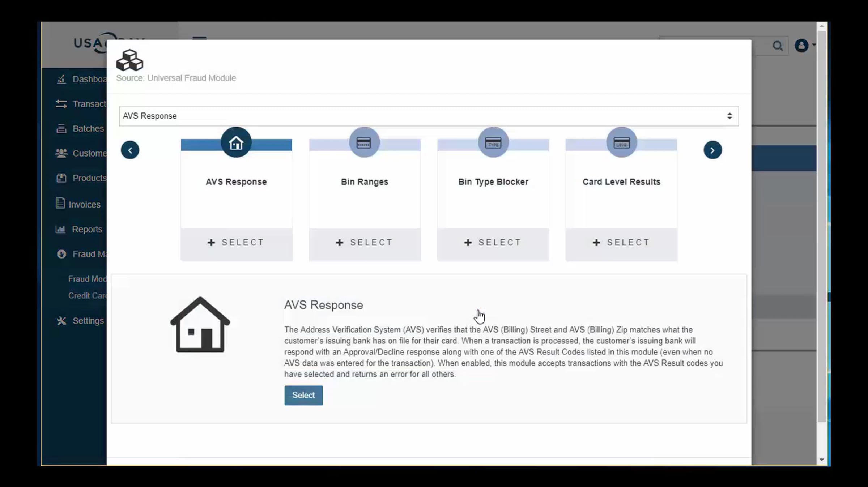Click the blue Select button in description
Viewport: 868px width, 487px height.
pos(303,395)
